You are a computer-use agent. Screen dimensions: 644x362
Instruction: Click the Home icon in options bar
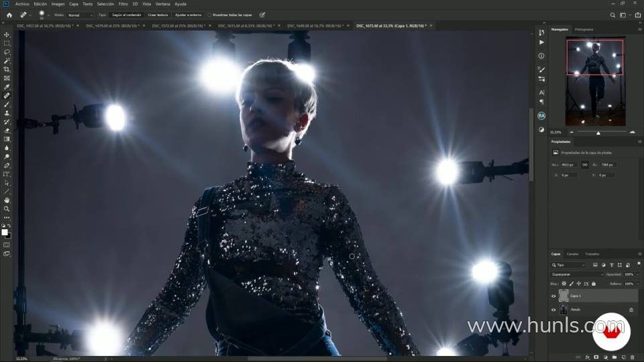click(9, 15)
